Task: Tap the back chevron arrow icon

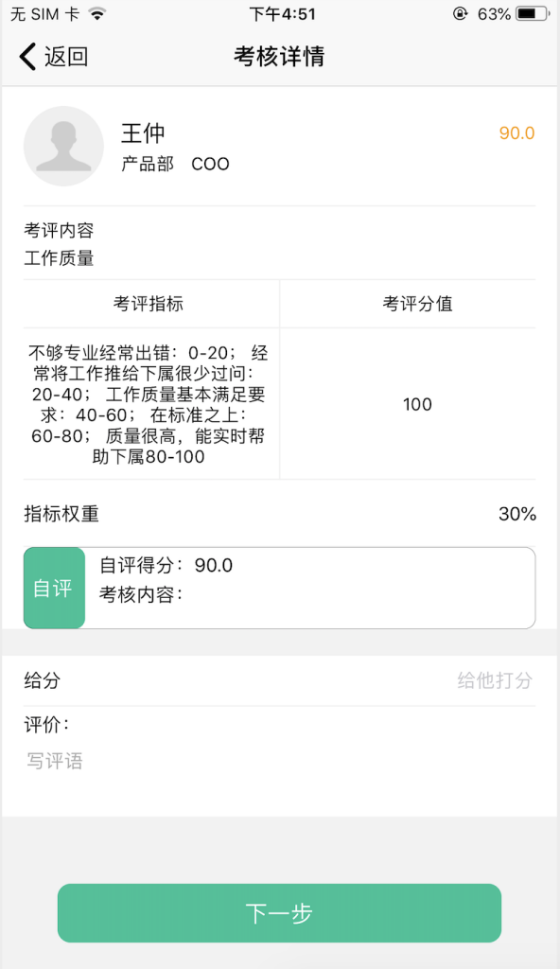Action: [27, 56]
